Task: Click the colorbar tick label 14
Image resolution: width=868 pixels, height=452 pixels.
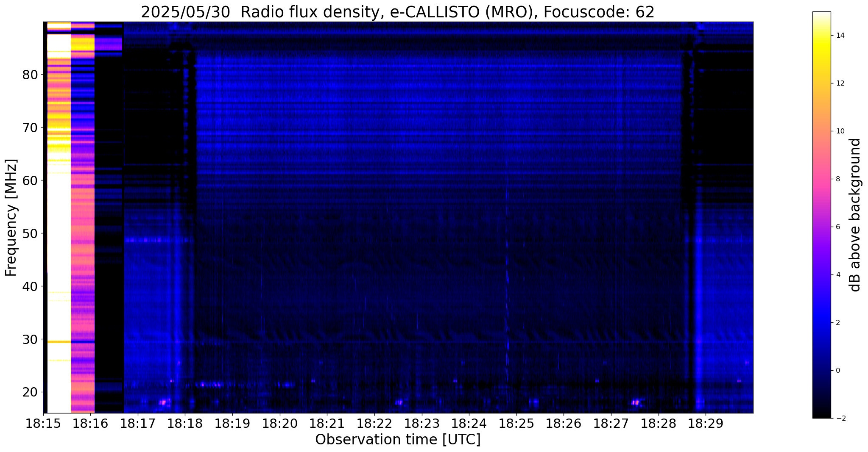Action: pos(840,36)
